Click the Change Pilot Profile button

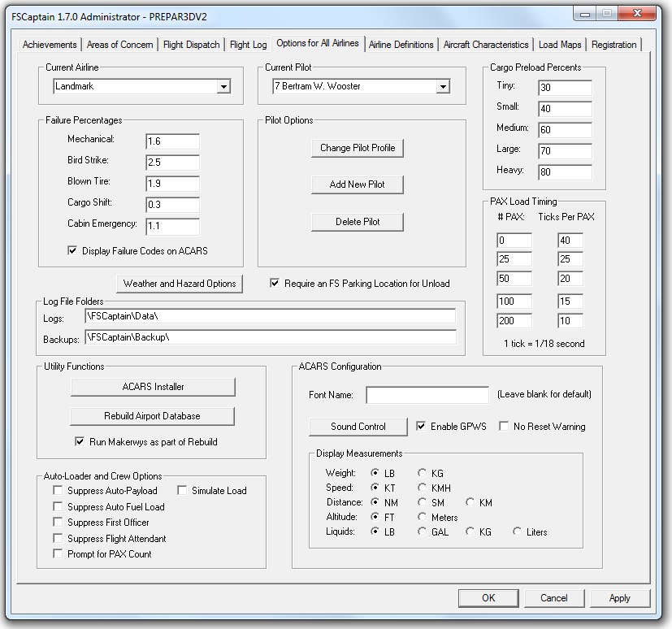[358, 148]
